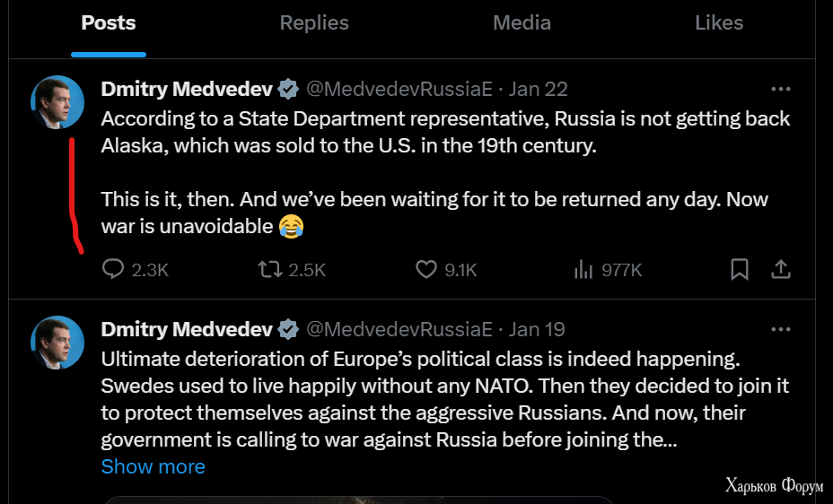Open the Jan 22 timestamp link
This screenshot has height=504, width=833.
(x=538, y=89)
